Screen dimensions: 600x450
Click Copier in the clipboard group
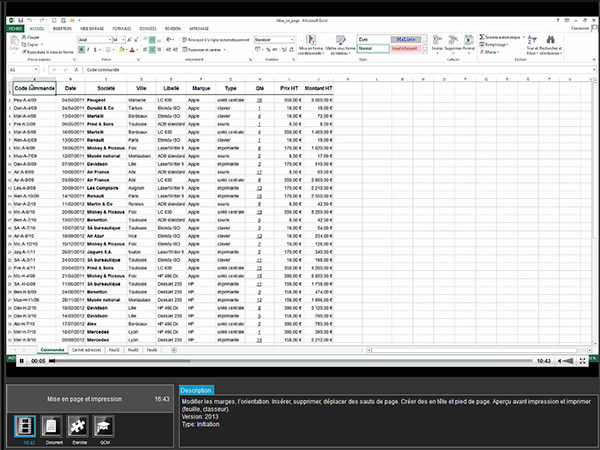coord(31,44)
